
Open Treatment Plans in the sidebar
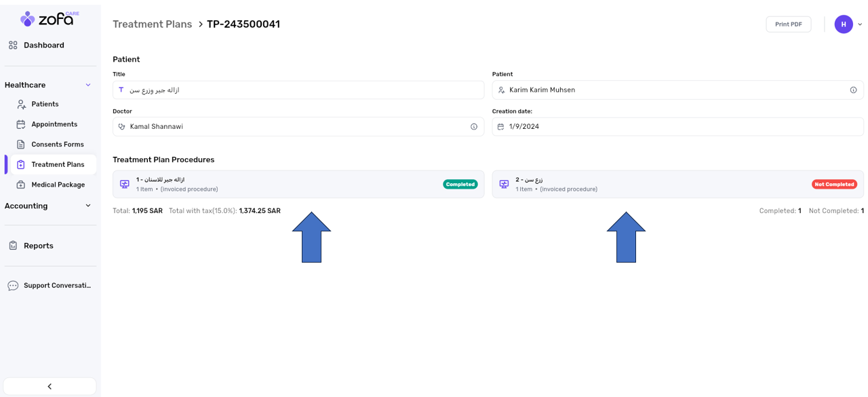(58, 164)
